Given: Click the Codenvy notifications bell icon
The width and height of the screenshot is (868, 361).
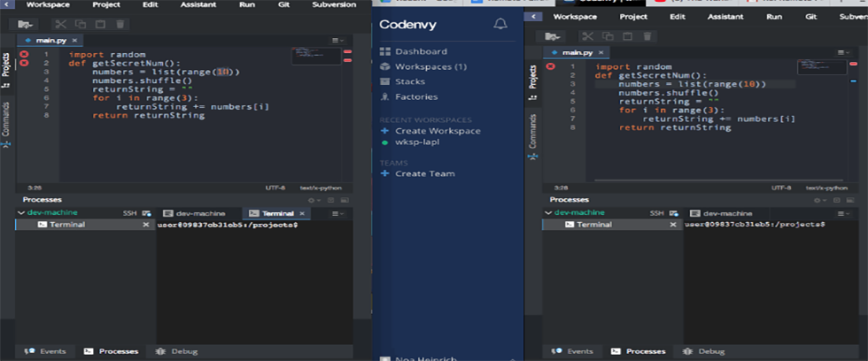Looking at the screenshot, I should coord(500,24).
